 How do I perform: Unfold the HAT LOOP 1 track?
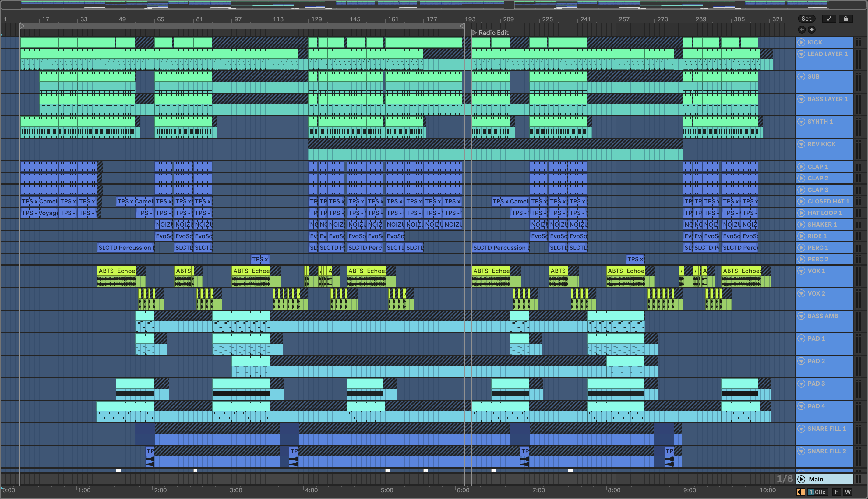coord(801,213)
